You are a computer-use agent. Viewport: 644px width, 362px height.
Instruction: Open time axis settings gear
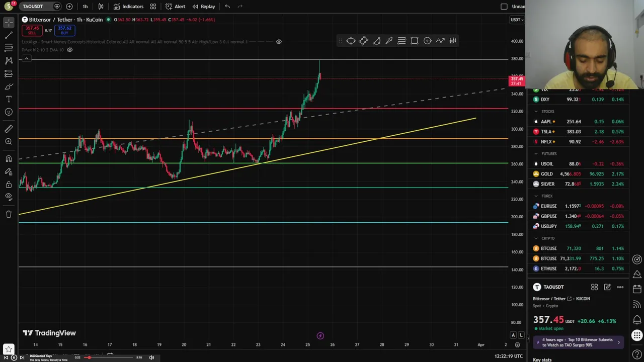coord(517,345)
